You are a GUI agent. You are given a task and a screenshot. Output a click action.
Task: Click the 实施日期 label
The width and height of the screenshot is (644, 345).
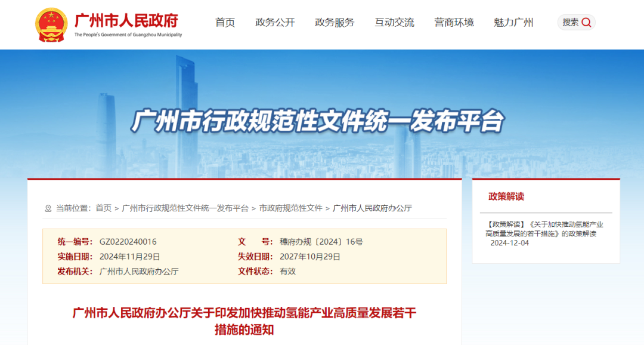tap(75, 257)
